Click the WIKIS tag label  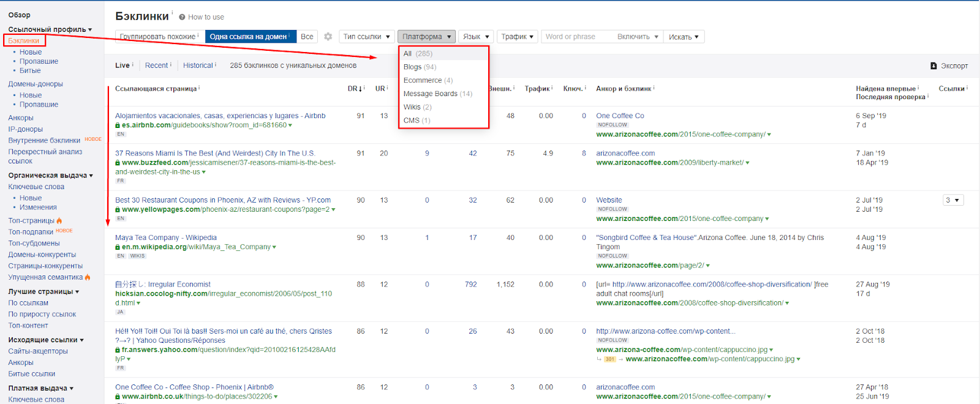tap(138, 256)
